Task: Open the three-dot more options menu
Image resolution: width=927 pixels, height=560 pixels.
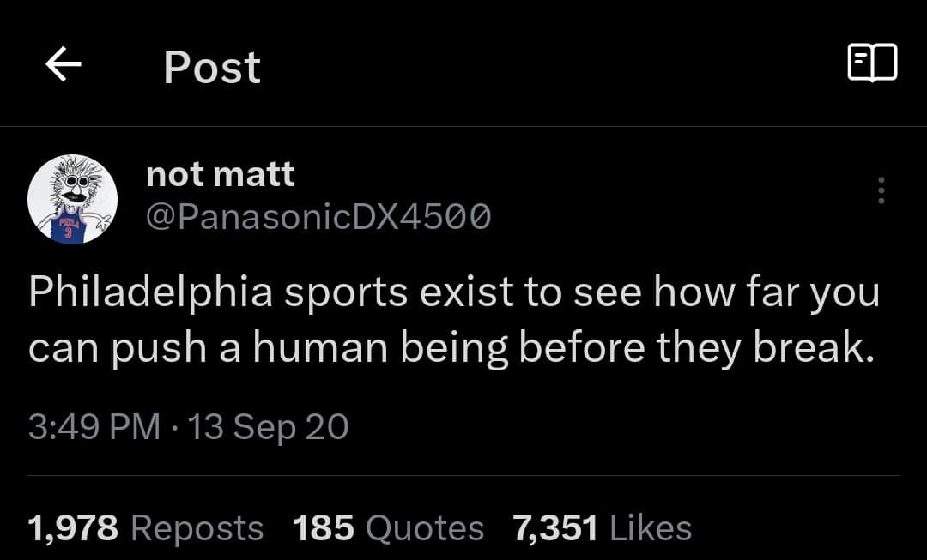Action: [881, 190]
